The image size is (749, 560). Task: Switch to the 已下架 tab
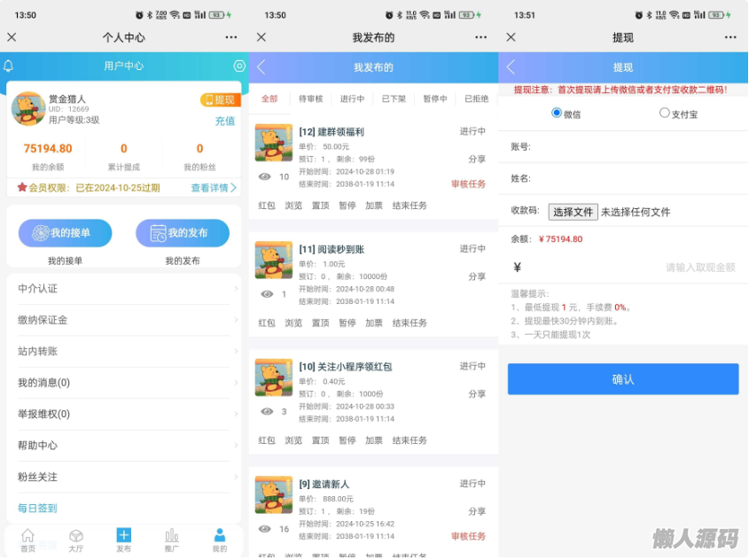pos(394,99)
